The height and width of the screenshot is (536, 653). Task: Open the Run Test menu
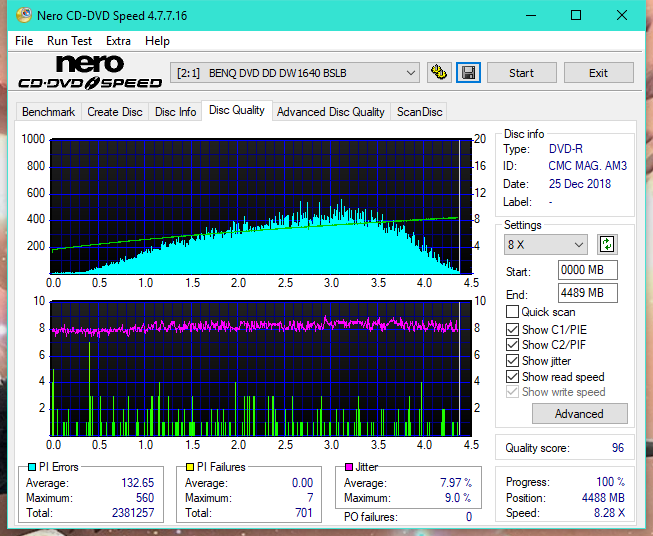click(70, 41)
